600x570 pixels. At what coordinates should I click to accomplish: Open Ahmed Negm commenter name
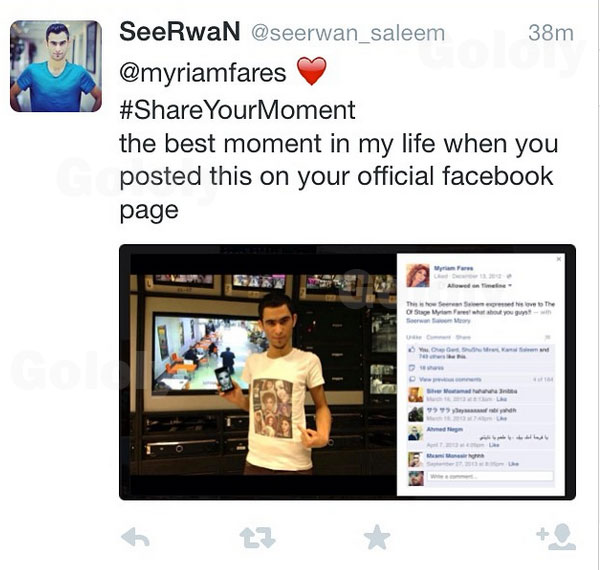click(x=445, y=429)
